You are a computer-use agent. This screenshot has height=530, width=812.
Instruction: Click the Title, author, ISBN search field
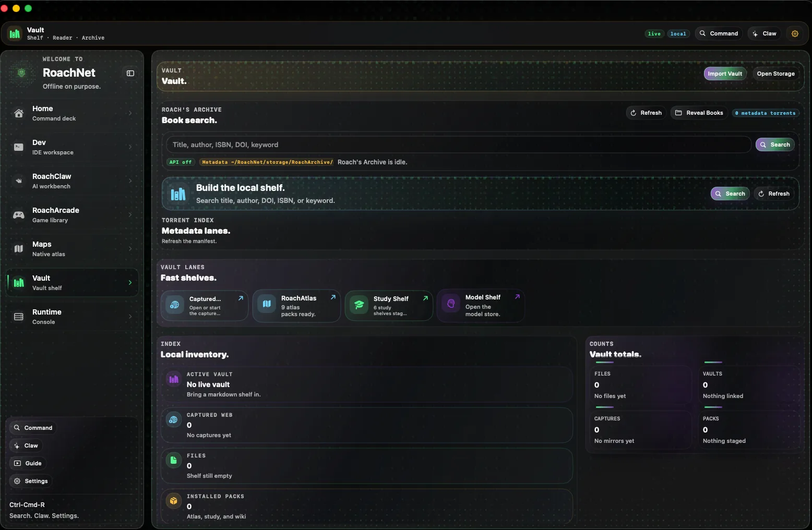[x=459, y=144]
